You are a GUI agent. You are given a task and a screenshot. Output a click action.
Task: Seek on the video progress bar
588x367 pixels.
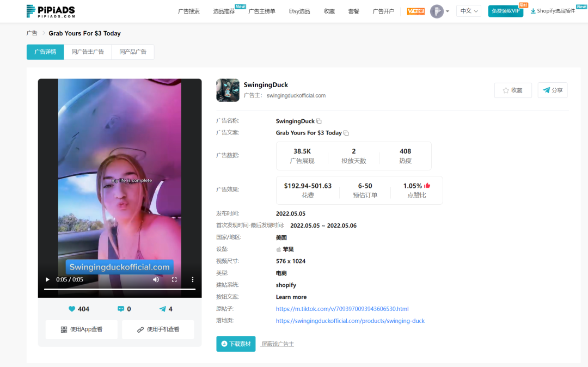click(120, 289)
